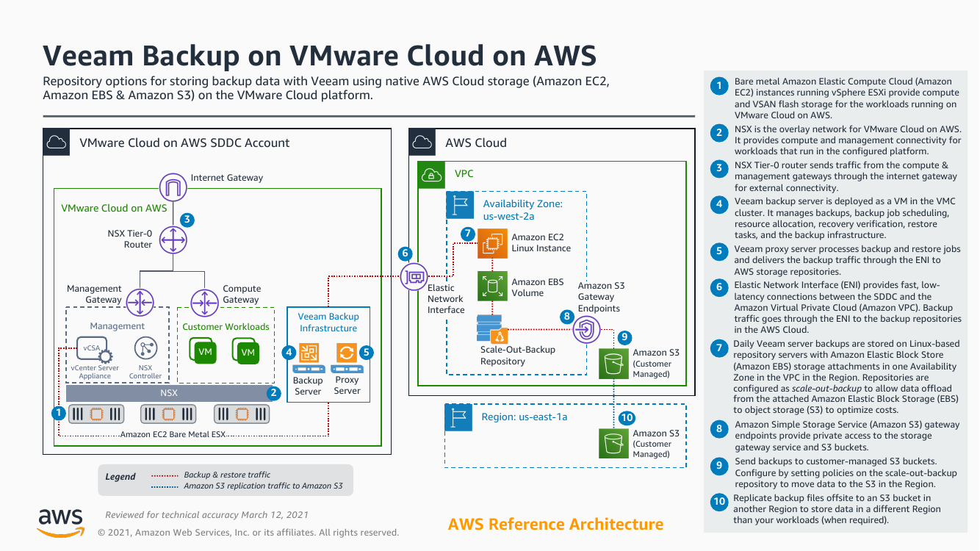Click the 'Region: us-east-1a' label
Screen dimensions: 980x551
click(x=525, y=417)
